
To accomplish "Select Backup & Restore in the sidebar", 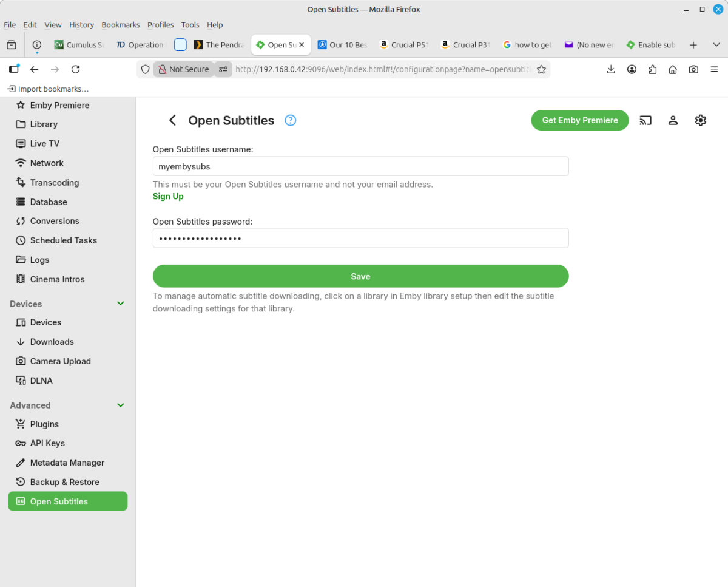I will [65, 481].
